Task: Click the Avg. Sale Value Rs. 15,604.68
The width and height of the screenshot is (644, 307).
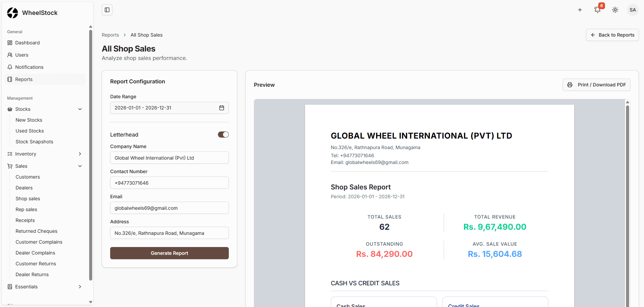Action: [495, 254]
